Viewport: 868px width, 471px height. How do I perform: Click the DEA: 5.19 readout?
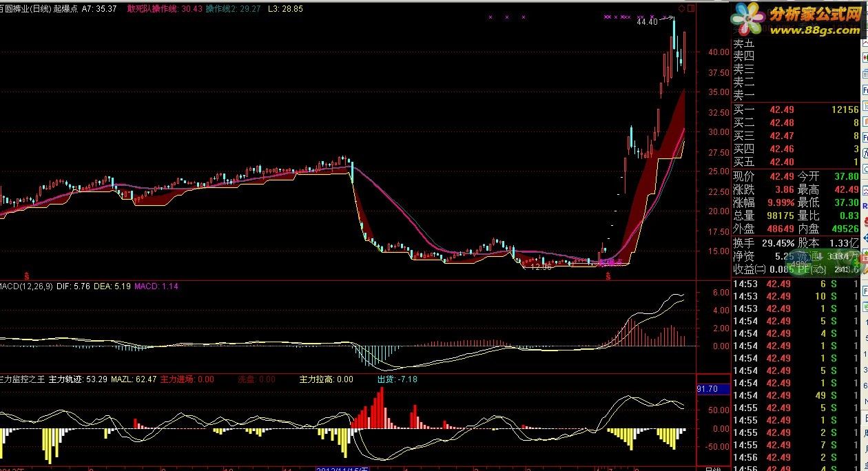pos(112,286)
